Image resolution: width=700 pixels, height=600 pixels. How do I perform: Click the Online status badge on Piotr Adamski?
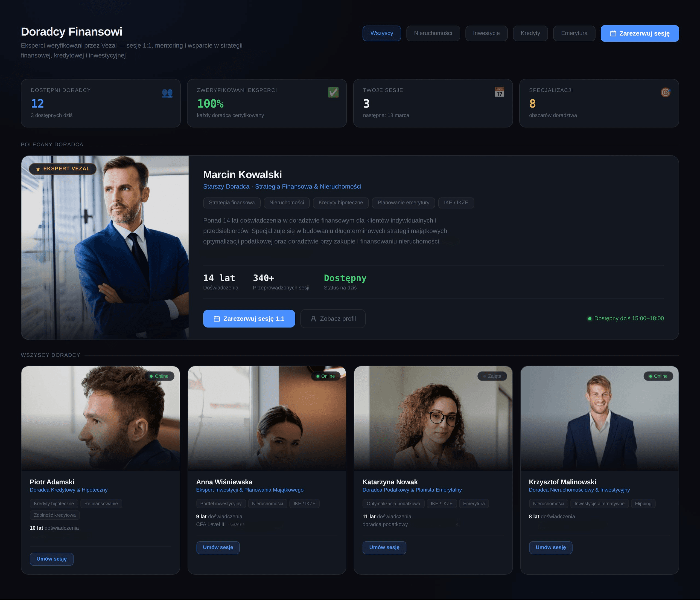[159, 376]
